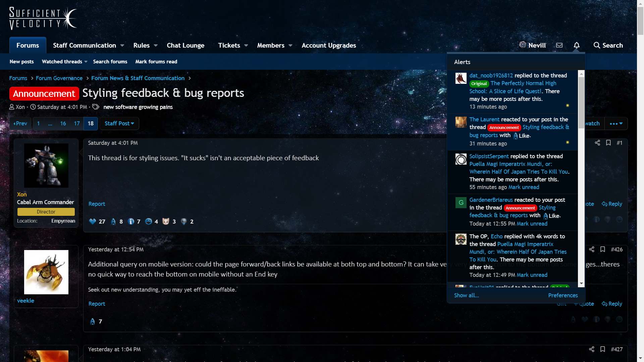The image size is (644, 362).
Task: Open the Staff Post dropdown
Action: tap(119, 123)
